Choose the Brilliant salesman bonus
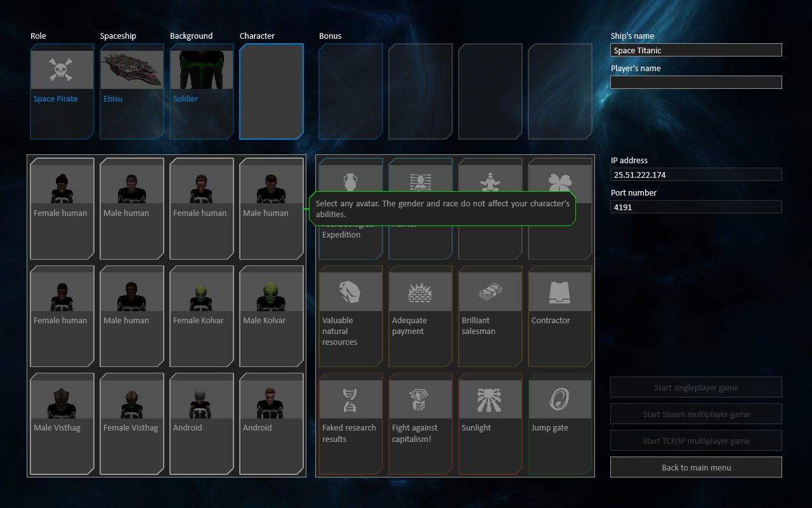The height and width of the screenshot is (508, 812). [490, 316]
